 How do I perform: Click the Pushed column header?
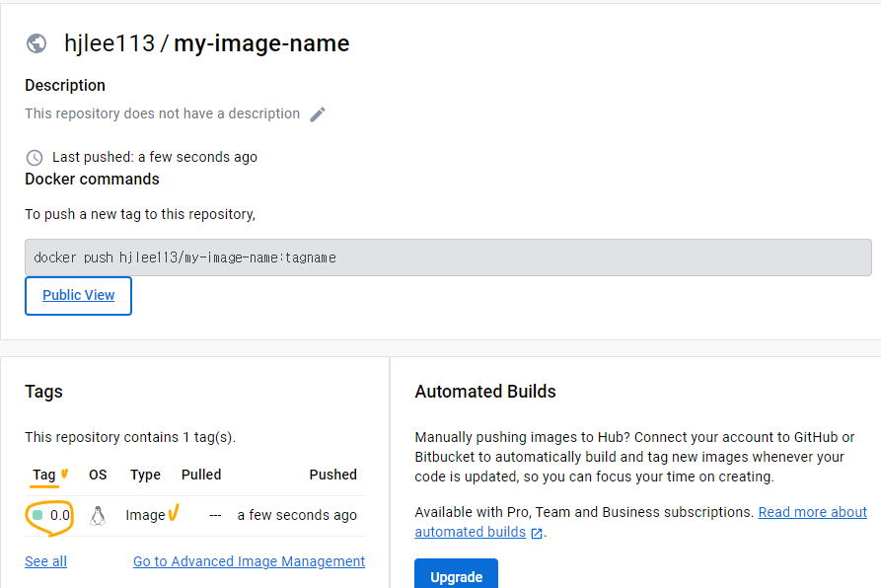pyautogui.click(x=332, y=475)
